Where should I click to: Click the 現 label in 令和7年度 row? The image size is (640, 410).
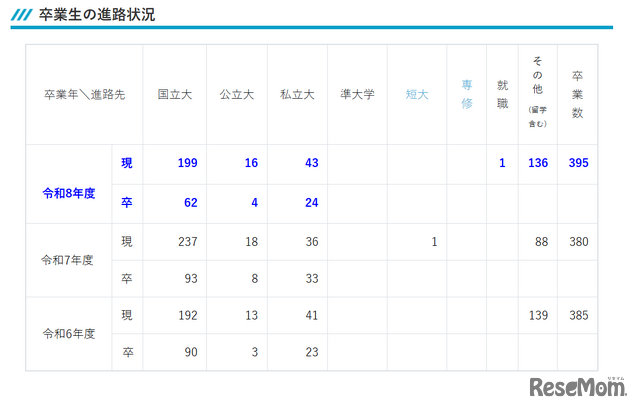pos(127,242)
